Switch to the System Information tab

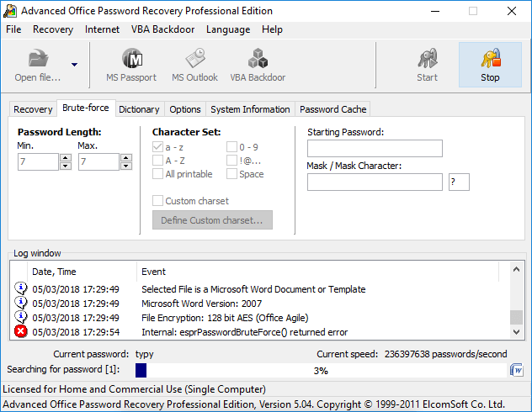tap(250, 109)
